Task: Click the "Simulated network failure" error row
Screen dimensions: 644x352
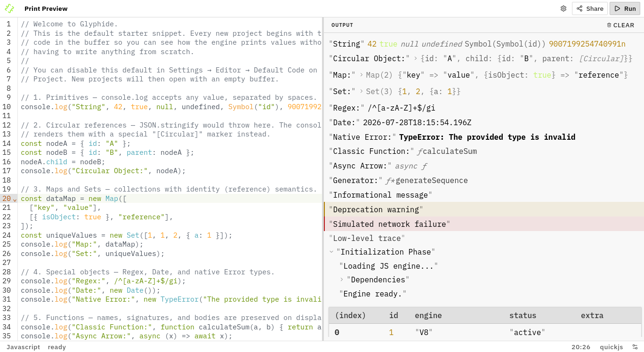Action: click(484, 224)
